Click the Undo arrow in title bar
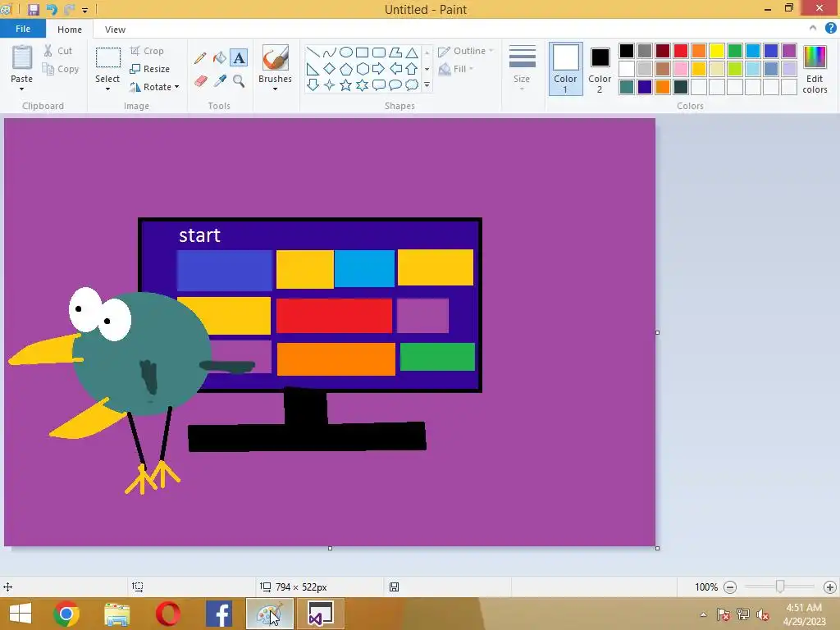Viewport: 840px width, 630px height. click(52, 10)
